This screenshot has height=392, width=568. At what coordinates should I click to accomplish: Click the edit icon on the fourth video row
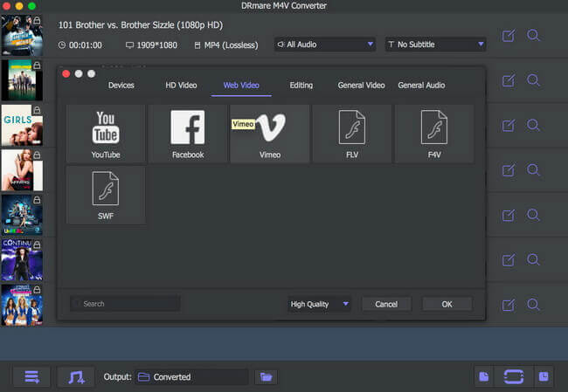tap(509, 170)
